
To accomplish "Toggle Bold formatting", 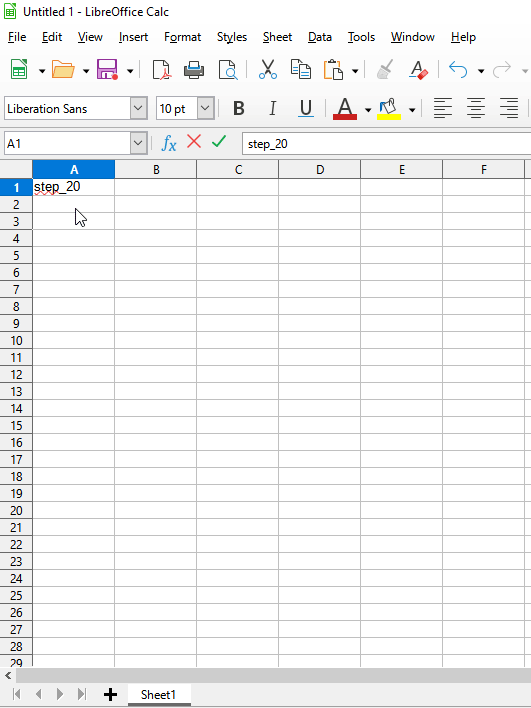I will coord(239,109).
